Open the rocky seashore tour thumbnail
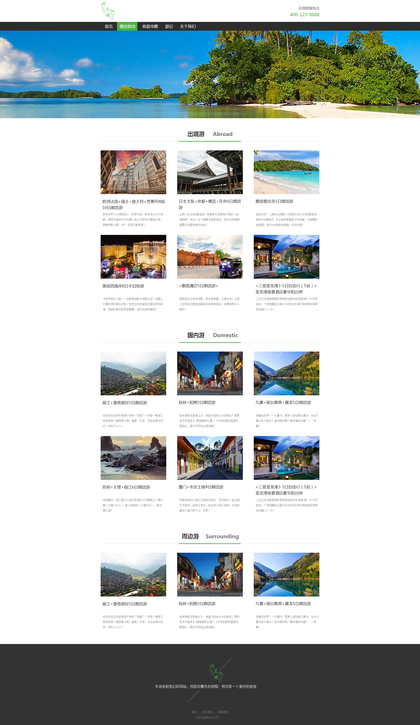This screenshot has width=420, height=725. 133,458
